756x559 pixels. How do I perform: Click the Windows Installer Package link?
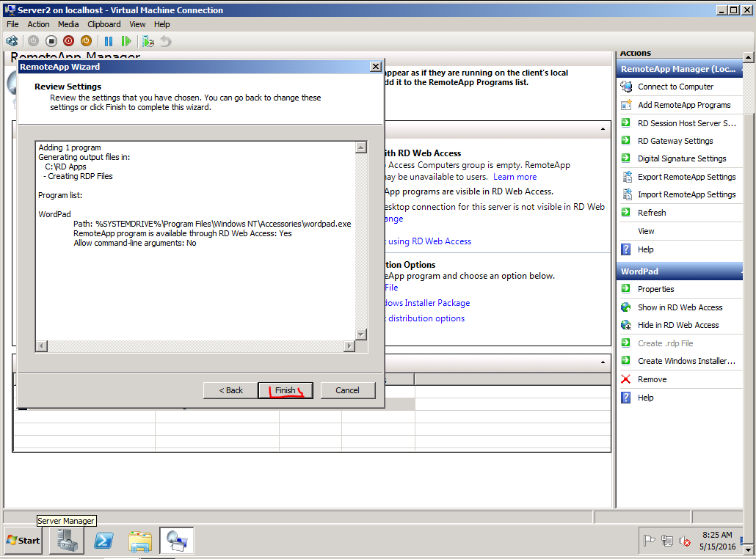[x=427, y=303]
